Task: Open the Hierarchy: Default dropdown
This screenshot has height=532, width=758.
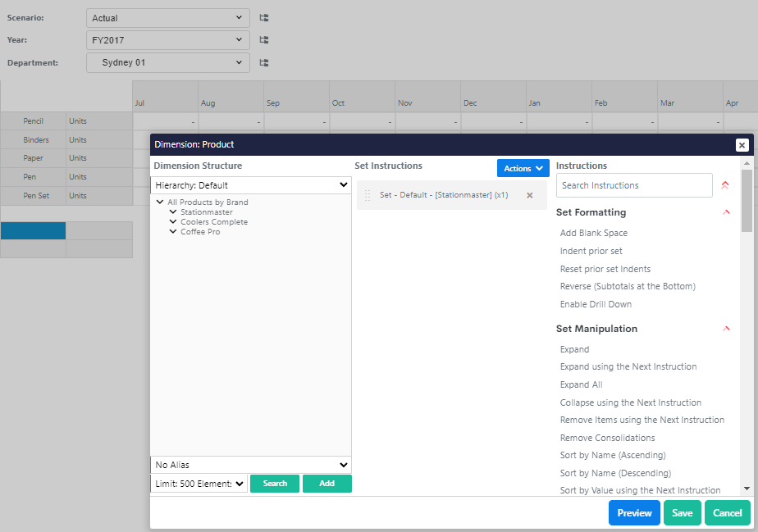Action: pos(250,185)
